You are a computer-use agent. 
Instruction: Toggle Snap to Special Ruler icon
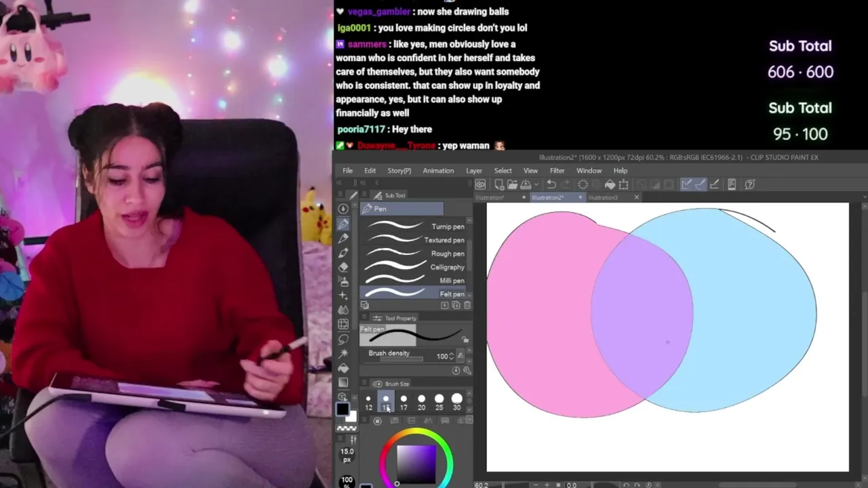click(701, 184)
